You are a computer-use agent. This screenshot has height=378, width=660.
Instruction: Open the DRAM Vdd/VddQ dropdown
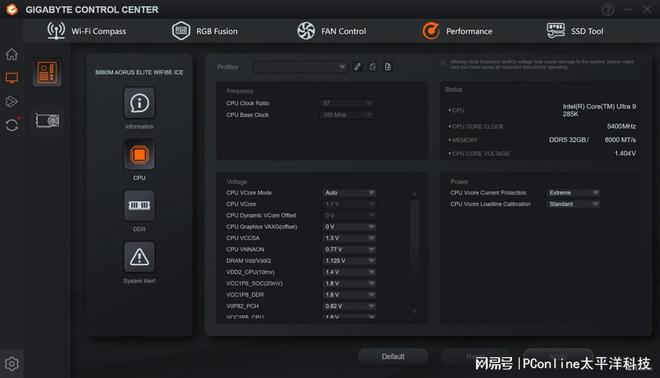click(349, 261)
